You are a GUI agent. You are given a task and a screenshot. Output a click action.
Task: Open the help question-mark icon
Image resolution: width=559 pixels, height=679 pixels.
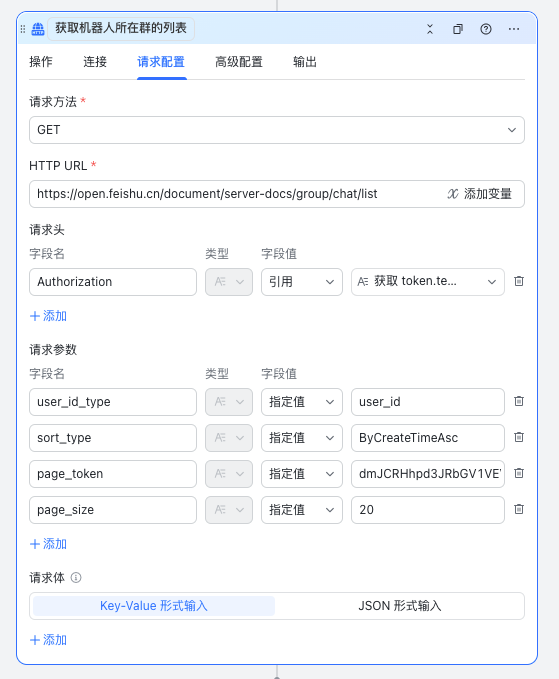486,29
